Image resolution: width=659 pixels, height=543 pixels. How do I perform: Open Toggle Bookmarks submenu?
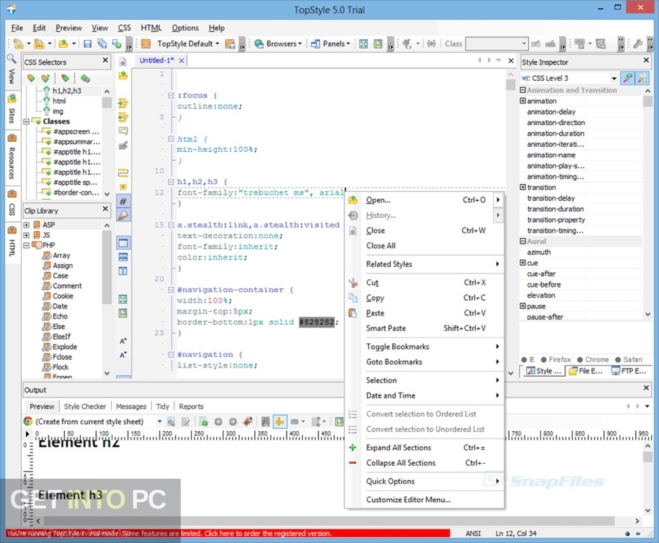(x=424, y=346)
